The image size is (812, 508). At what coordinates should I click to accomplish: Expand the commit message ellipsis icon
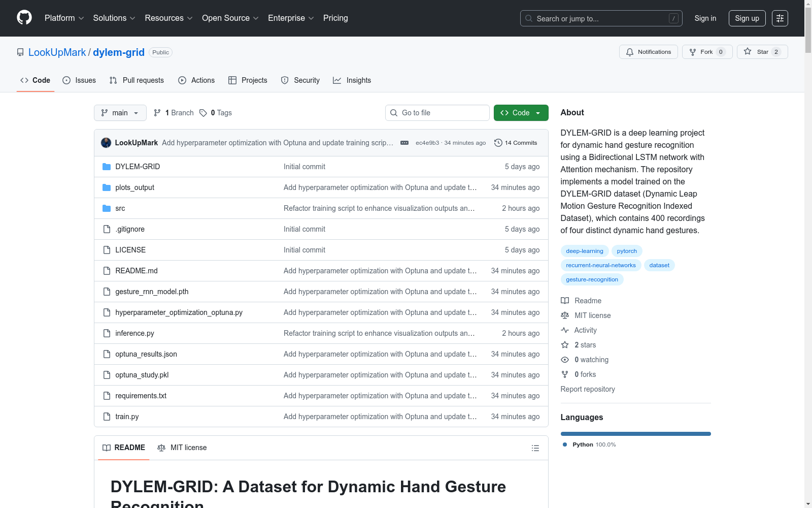[404, 143]
